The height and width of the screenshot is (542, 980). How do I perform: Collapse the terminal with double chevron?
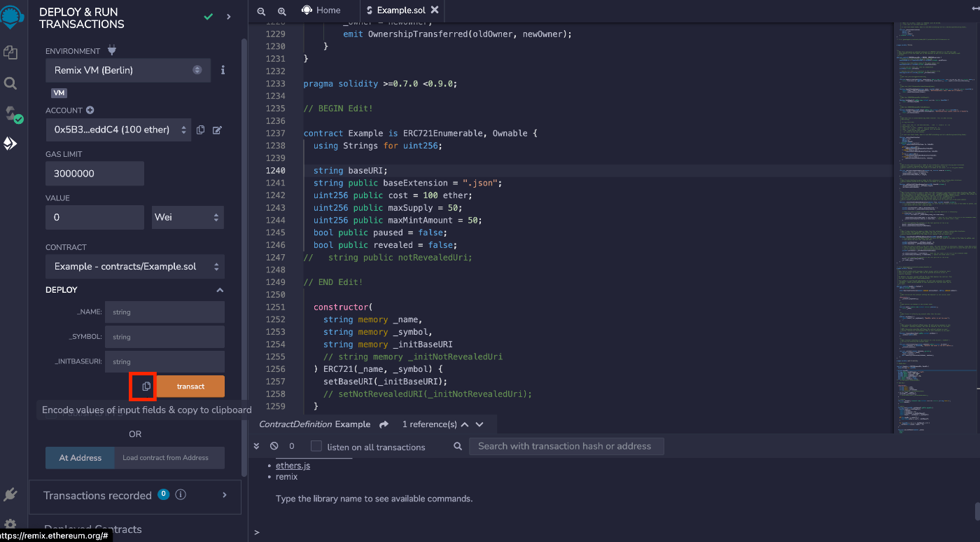[256, 446]
